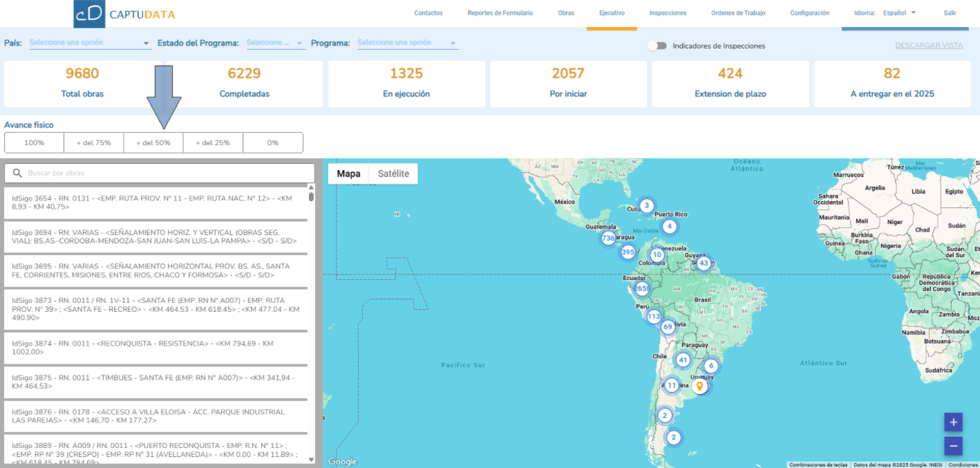Switch the map to Satélite view
Viewport: 980px width, 468px height.
(393, 174)
